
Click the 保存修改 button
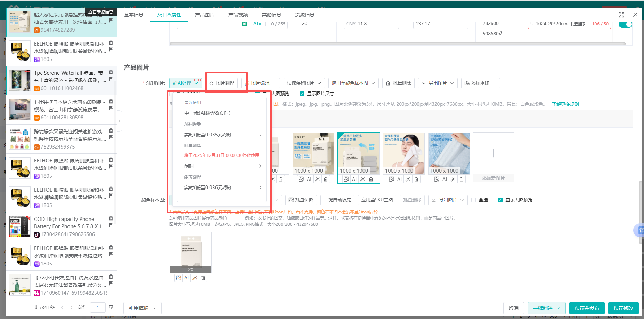623,308
